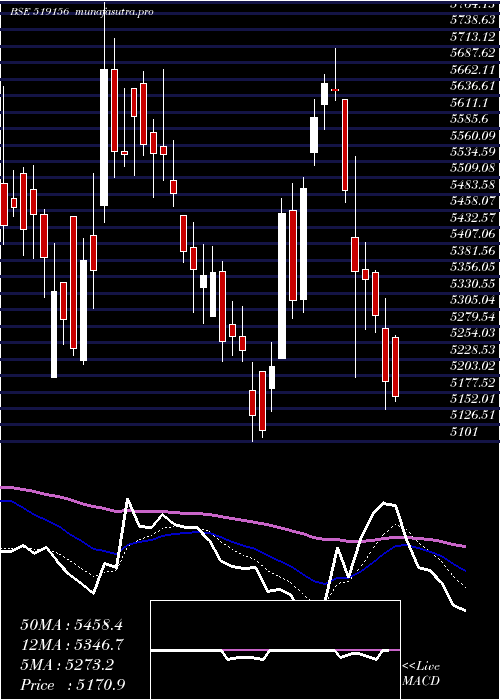Select the 5636.61 price axis label
The height and width of the screenshot is (700, 500).
473,86
